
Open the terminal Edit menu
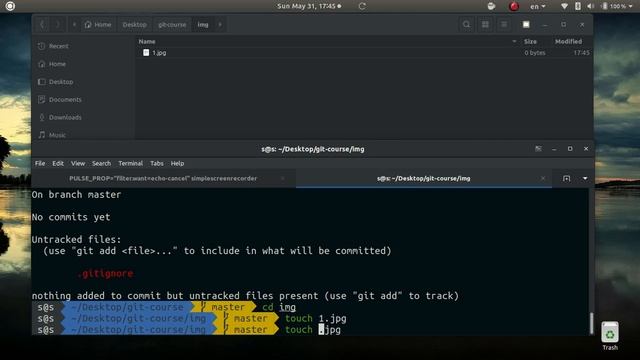coord(58,163)
